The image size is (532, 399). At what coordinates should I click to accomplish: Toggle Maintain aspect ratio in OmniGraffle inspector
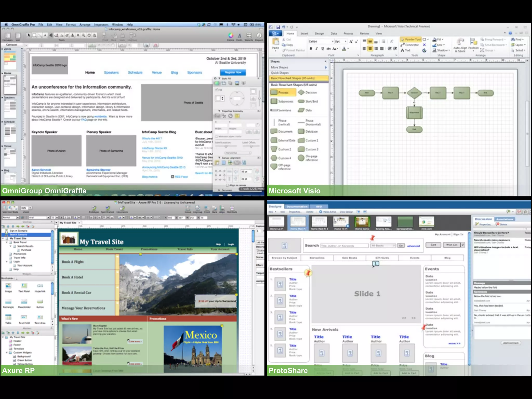216,136
